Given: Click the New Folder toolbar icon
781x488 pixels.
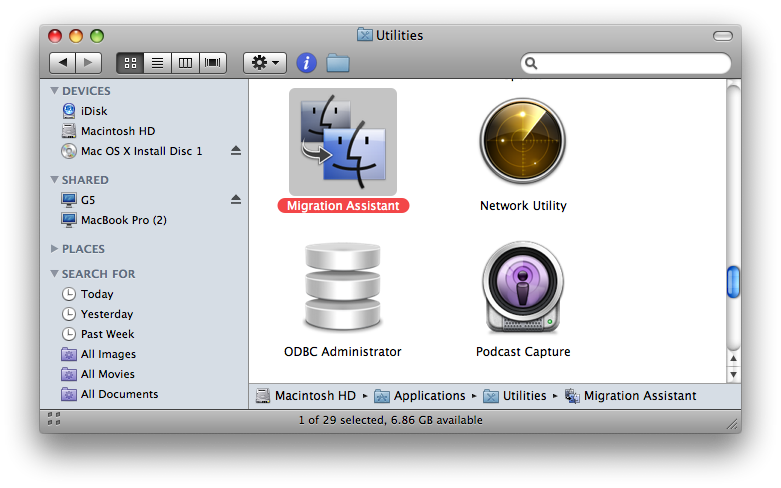Looking at the screenshot, I should (338, 63).
